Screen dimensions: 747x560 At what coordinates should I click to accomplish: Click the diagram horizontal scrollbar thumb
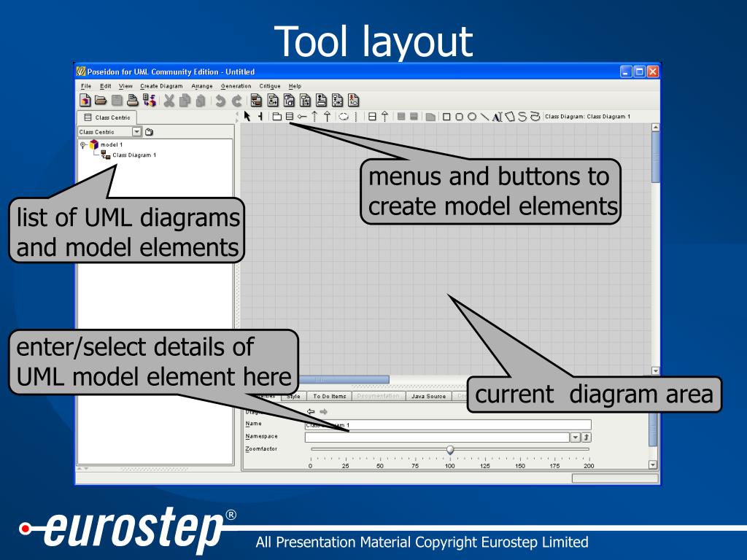click(x=344, y=379)
